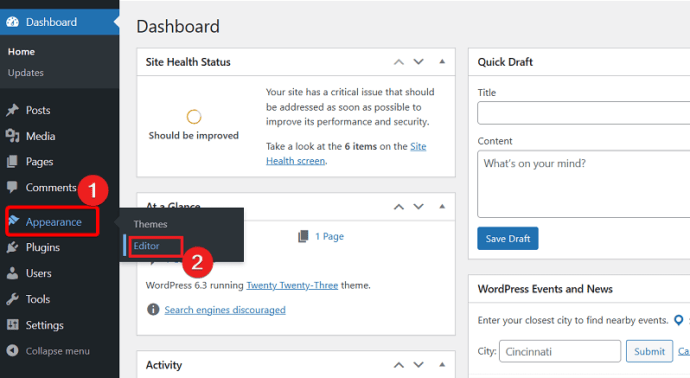Image resolution: width=690 pixels, height=378 pixels.
Task: Select Editor in Appearance flyout
Action: pos(147,246)
